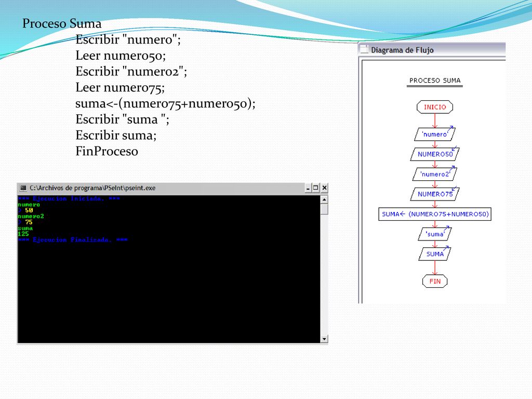
Task: Select the SUMA output node without quotes
Action: click(x=435, y=254)
